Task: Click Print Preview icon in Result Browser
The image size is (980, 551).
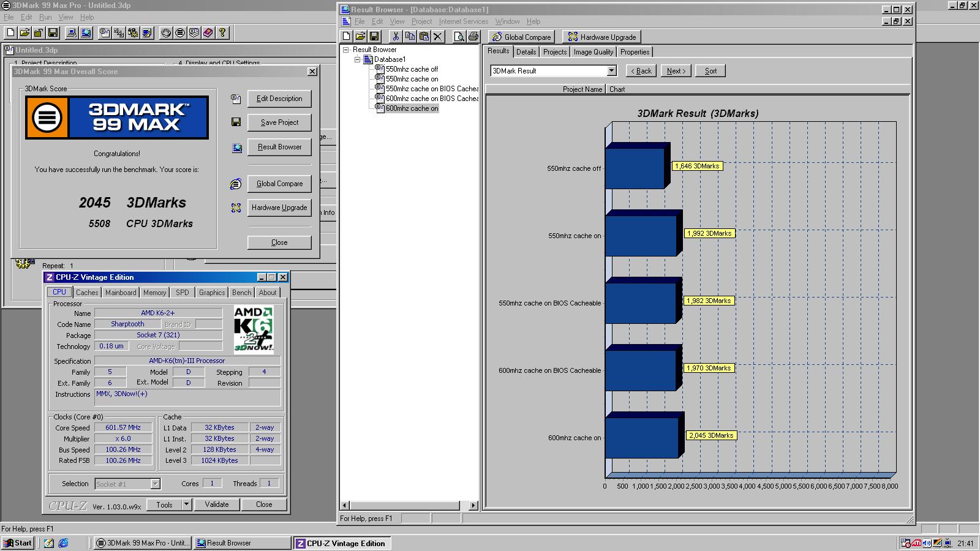Action: tap(459, 36)
